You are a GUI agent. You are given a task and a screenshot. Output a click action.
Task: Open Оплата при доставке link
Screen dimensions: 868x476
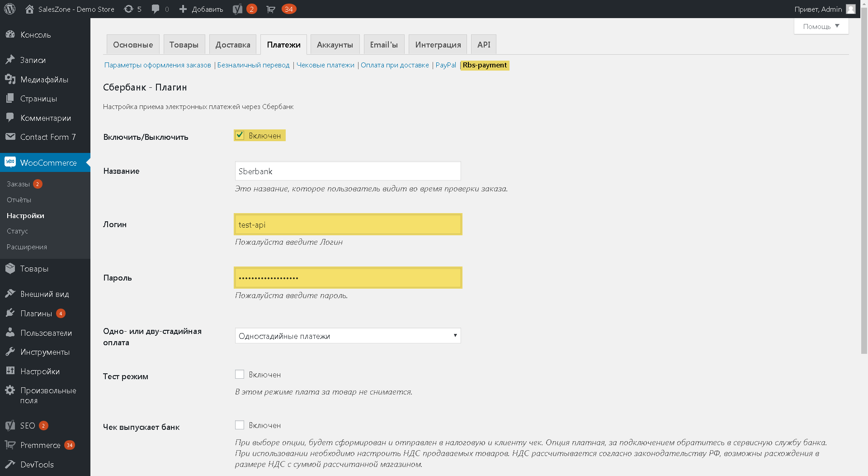395,65
